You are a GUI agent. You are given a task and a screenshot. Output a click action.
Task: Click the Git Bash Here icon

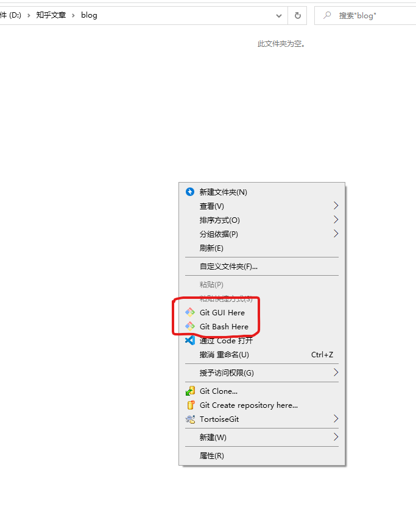click(190, 326)
